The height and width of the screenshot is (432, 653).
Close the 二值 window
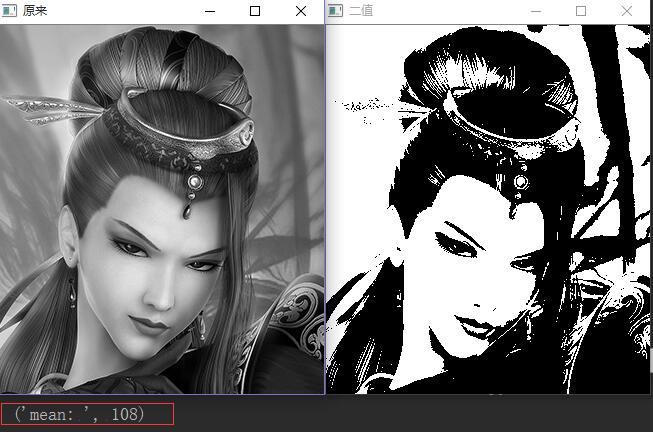pyautogui.click(x=627, y=11)
